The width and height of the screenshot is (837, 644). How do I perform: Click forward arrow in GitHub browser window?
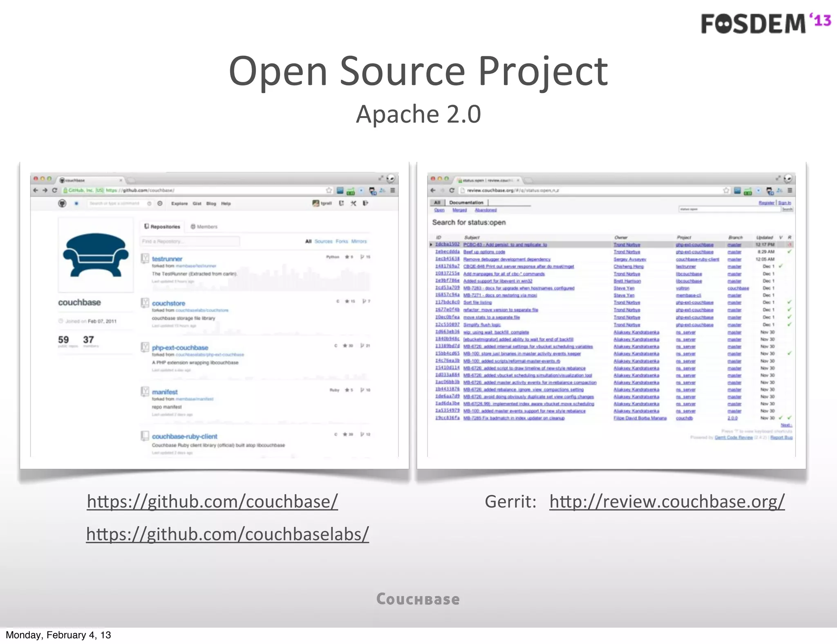click(x=45, y=190)
